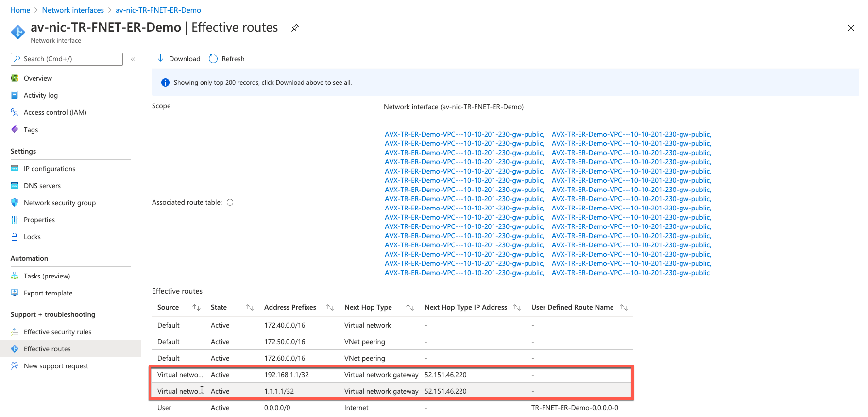Click the Effective security rules icon

pyautogui.click(x=15, y=332)
